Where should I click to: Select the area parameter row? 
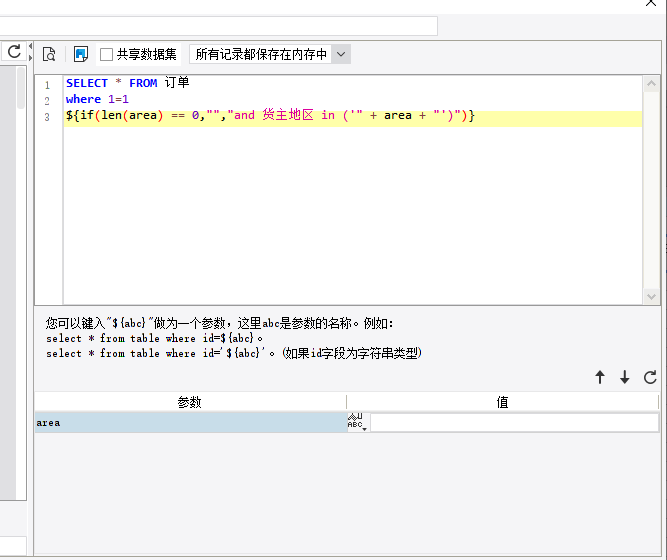191,423
